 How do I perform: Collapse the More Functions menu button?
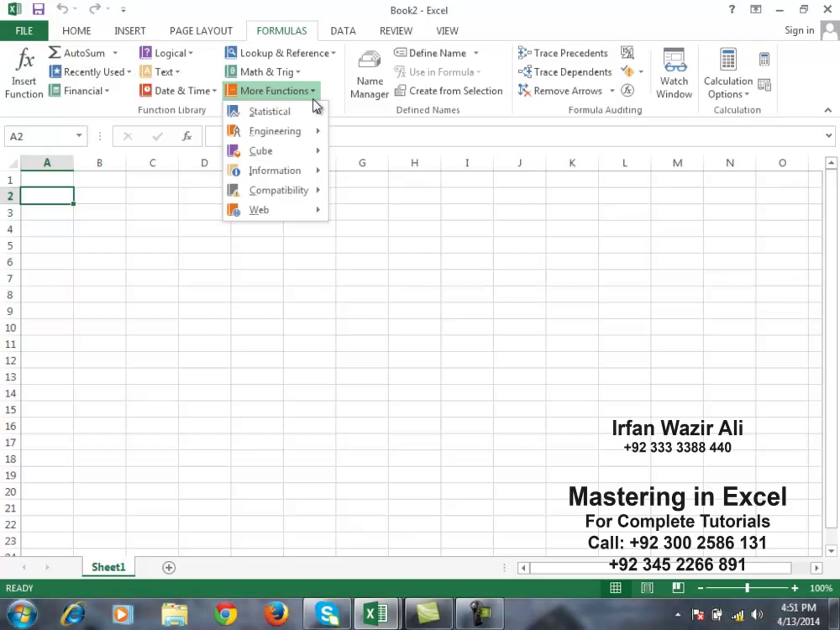(271, 91)
